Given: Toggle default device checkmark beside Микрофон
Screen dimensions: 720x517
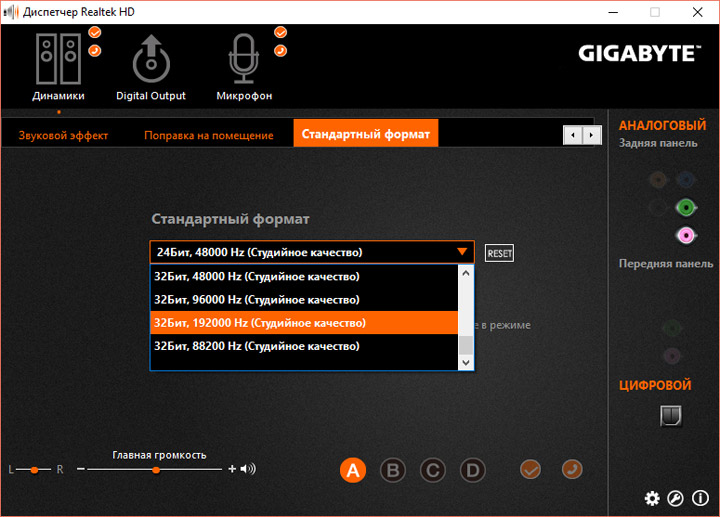Looking at the screenshot, I should [281, 32].
